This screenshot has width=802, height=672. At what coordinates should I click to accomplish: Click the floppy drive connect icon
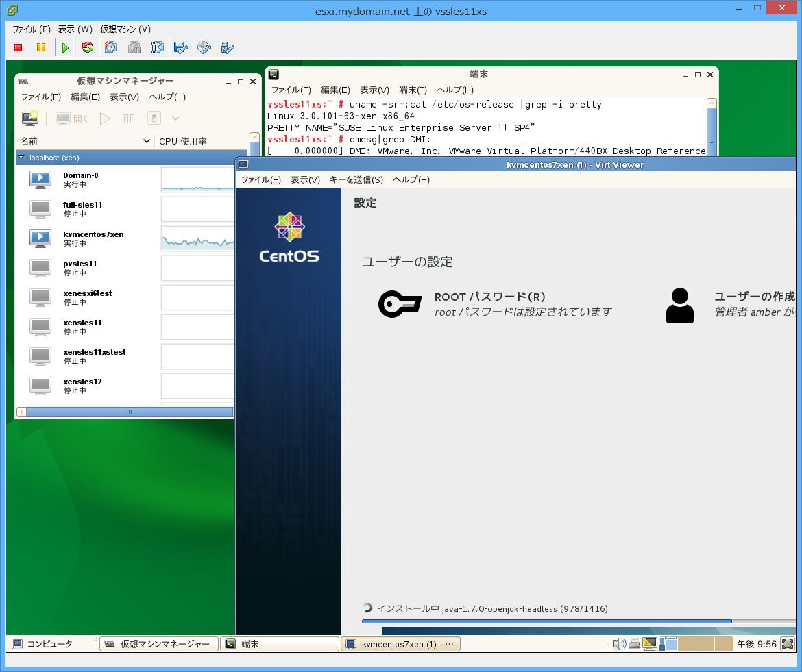coord(180,47)
